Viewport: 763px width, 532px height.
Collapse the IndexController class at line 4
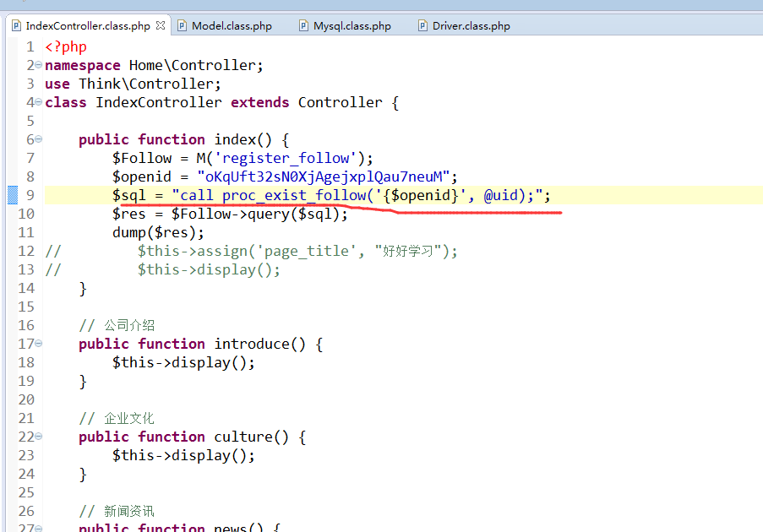[x=39, y=103]
